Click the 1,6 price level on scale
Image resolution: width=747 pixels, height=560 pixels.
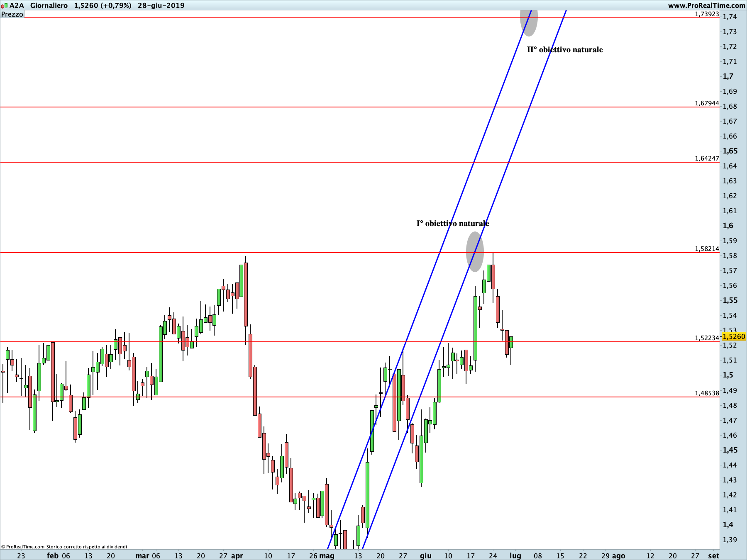(728, 226)
